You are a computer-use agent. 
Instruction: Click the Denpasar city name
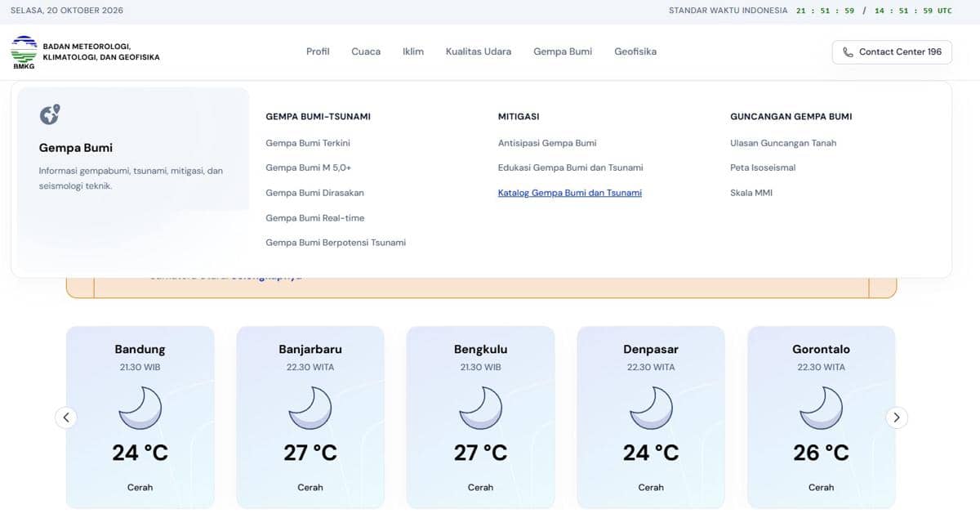pyautogui.click(x=651, y=349)
